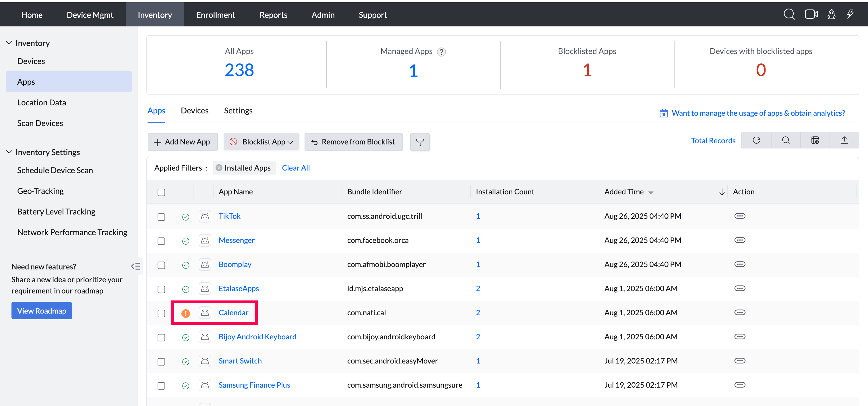This screenshot has width=868, height=406.
Task: Collapse sidebar using the collapse icon
Action: (135, 266)
